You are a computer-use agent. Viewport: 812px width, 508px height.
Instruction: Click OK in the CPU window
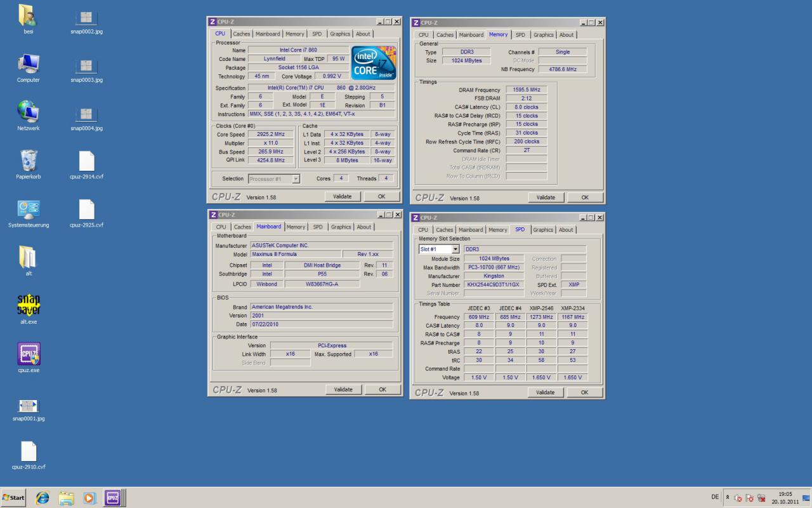pyautogui.click(x=381, y=197)
